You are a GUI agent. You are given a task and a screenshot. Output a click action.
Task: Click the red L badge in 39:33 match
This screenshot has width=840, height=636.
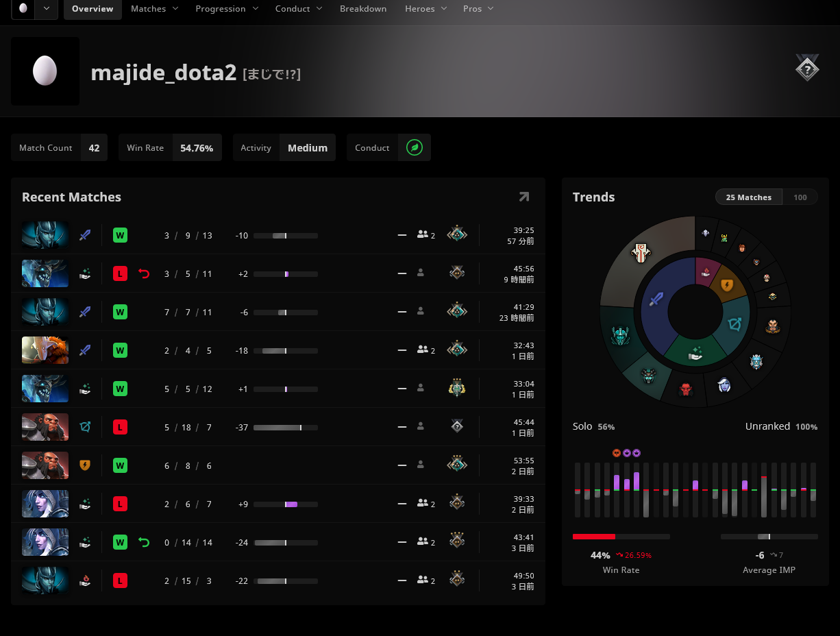pos(120,504)
